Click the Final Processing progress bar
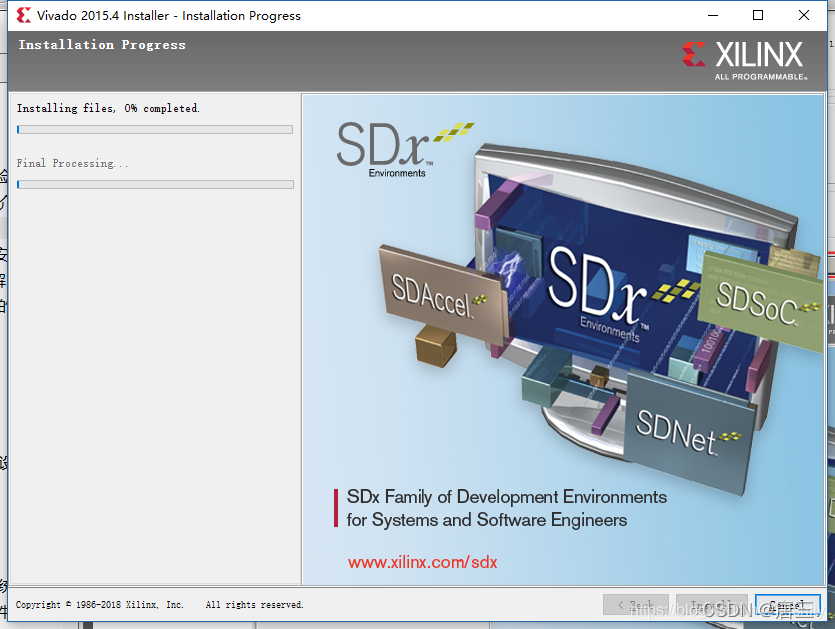This screenshot has height=629, width=835. (x=155, y=184)
